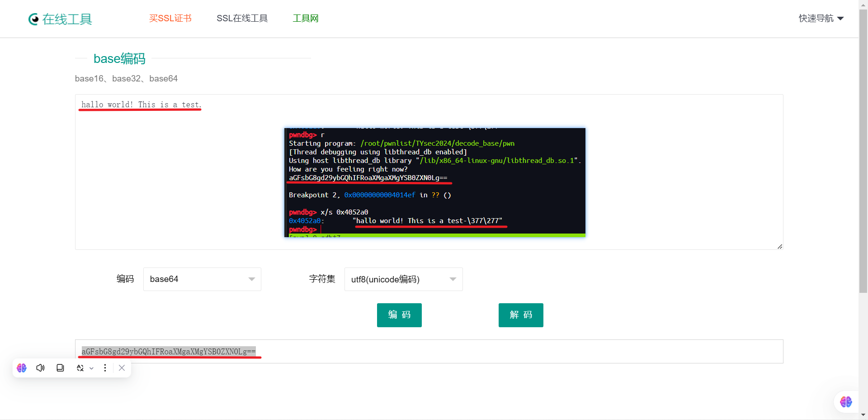Click the base64 output result field
868x420 pixels.
(429, 351)
